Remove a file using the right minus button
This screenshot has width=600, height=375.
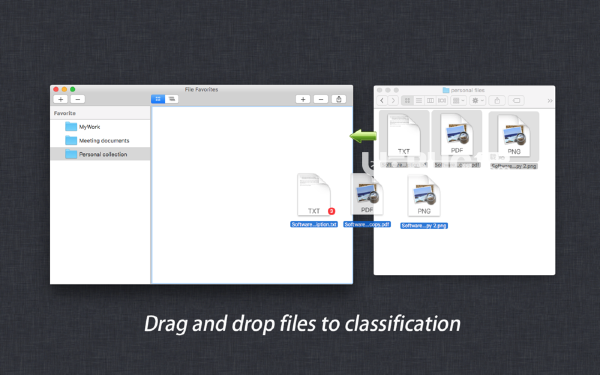click(x=321, y=99)
